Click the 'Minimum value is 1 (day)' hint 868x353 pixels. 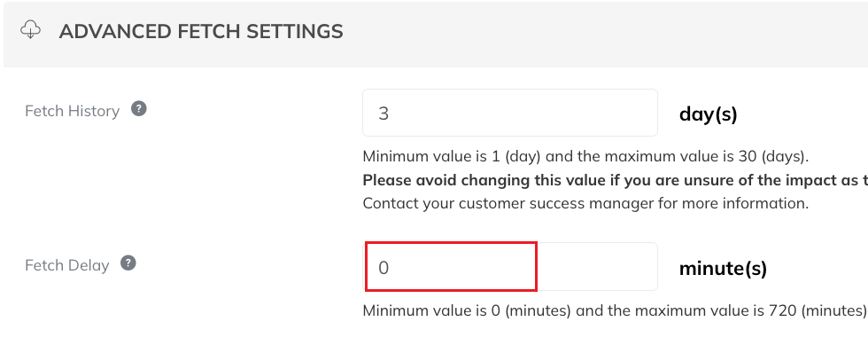[x=451, y=156]
